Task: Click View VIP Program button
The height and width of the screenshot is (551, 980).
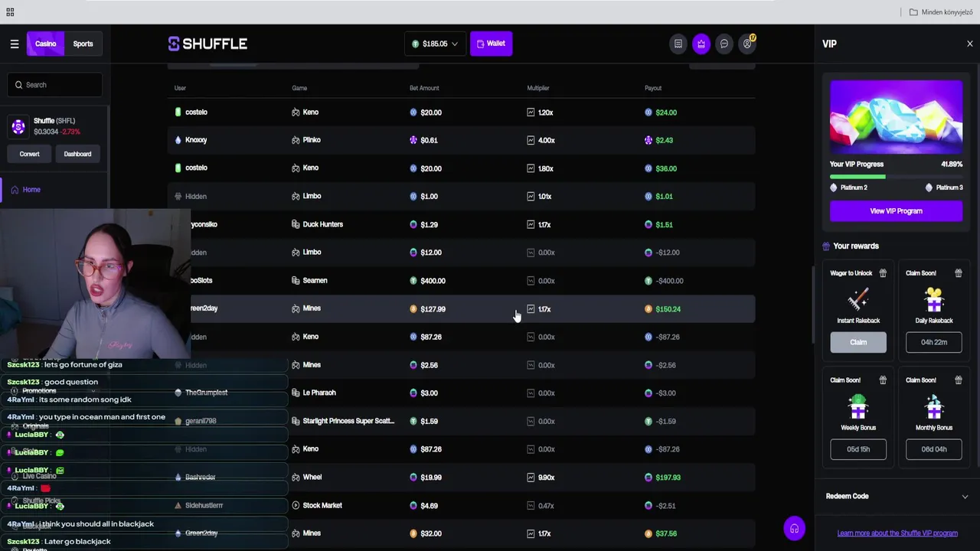Action: [896, 210]
